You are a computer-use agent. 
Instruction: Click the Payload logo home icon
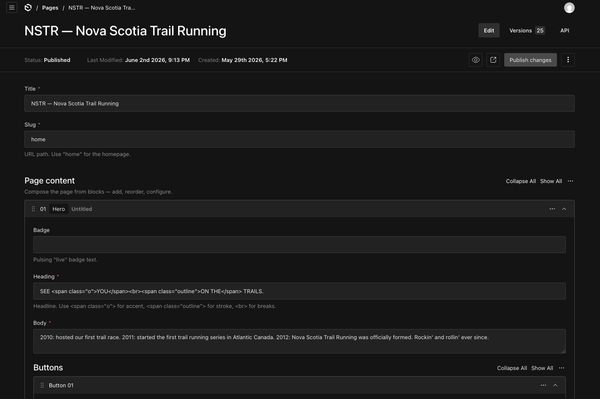point(28,8)
